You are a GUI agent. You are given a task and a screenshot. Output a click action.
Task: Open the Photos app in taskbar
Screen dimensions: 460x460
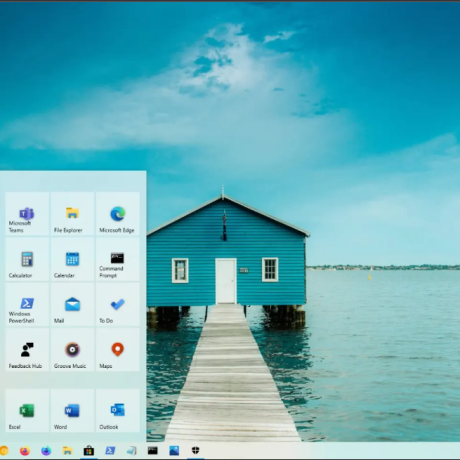[x=174, y=451]
